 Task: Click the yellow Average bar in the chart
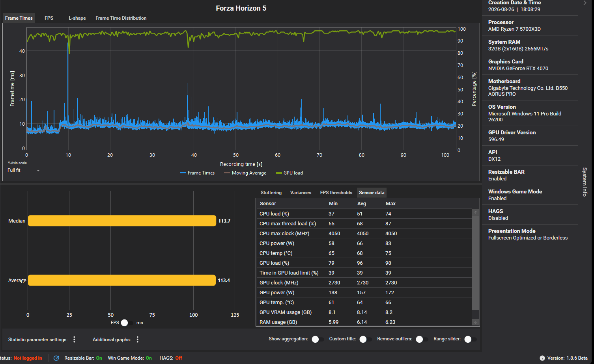pyautogui.click(x=122, y=280)
